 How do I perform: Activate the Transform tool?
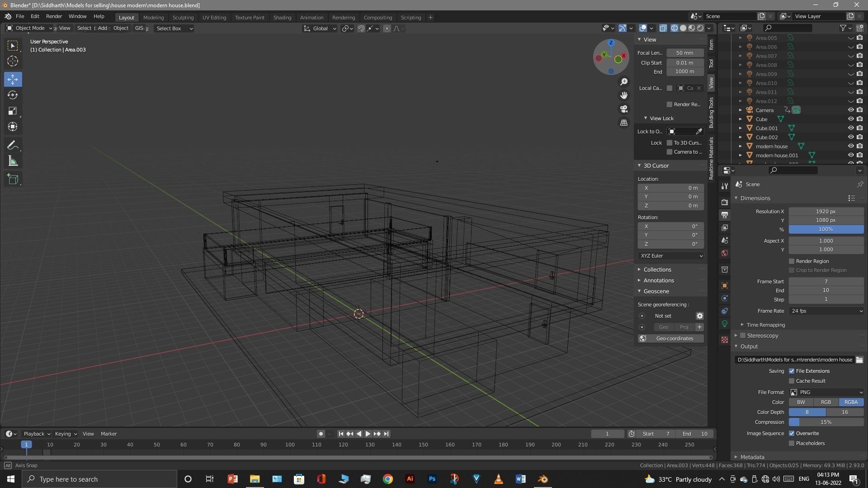pyautogui.click(x=13, y=127)
